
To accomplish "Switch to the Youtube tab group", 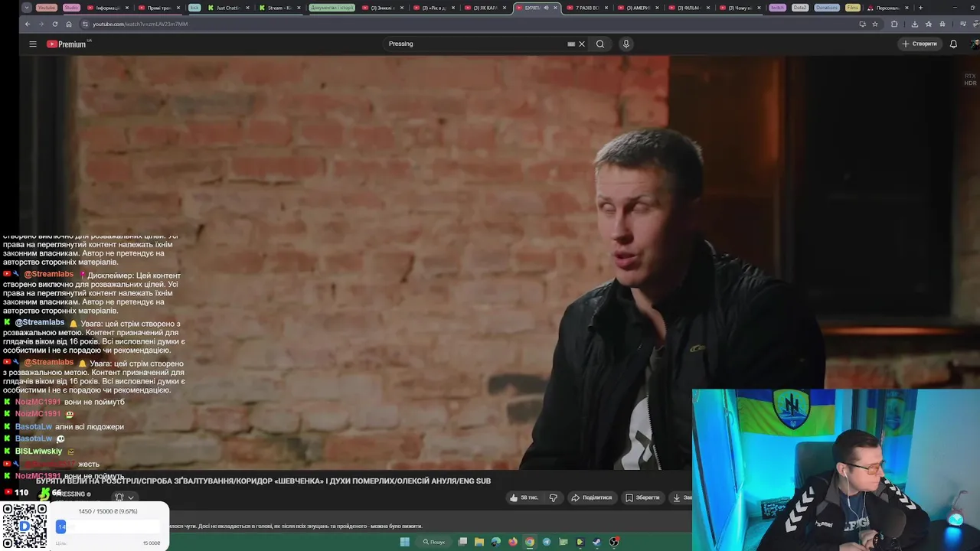I will (47, 8).
